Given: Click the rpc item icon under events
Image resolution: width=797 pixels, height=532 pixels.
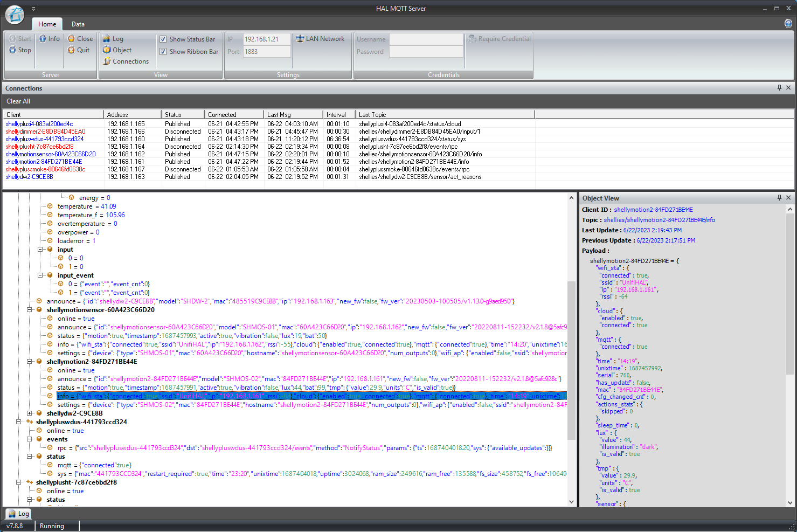Looking at the screenshot, I should click(x=50, y=448).
